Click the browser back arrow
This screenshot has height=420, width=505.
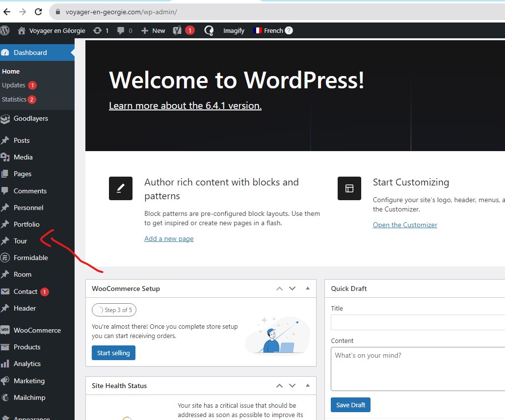coord(7,12)
